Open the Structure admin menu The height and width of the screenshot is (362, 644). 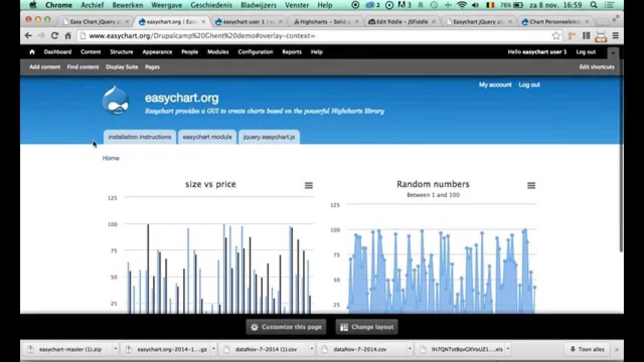(121, 52)
